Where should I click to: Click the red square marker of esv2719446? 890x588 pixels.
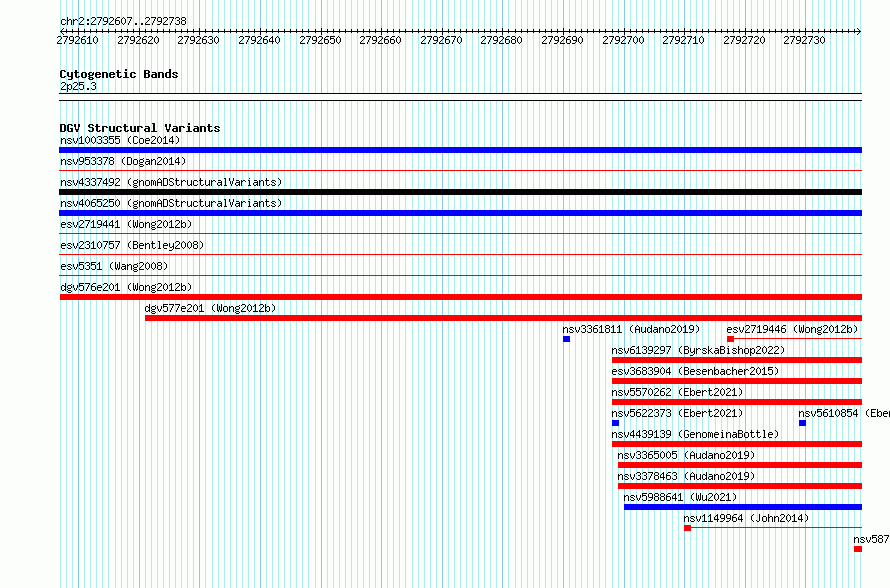(731, 339)
